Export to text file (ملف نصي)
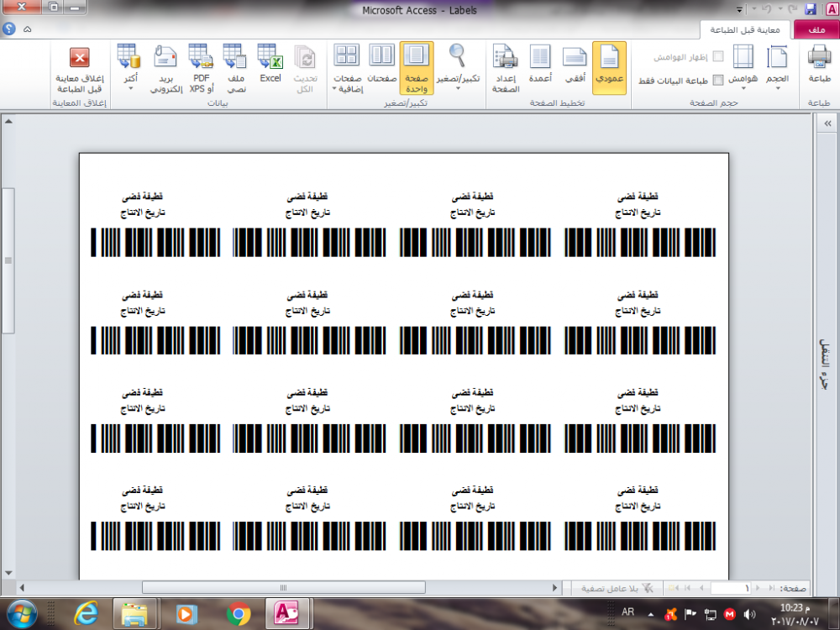Image resolution: width=840 pixels, height=630 pixels. 236,69
